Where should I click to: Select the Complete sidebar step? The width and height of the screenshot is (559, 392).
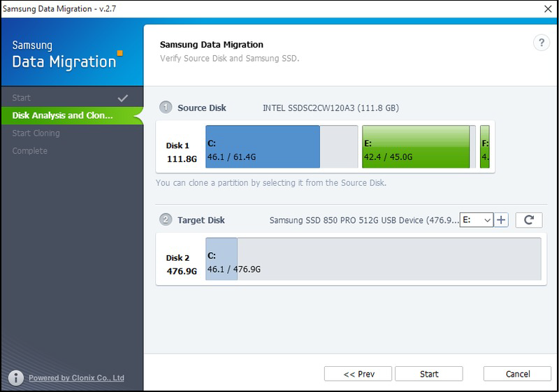[29, 151]
